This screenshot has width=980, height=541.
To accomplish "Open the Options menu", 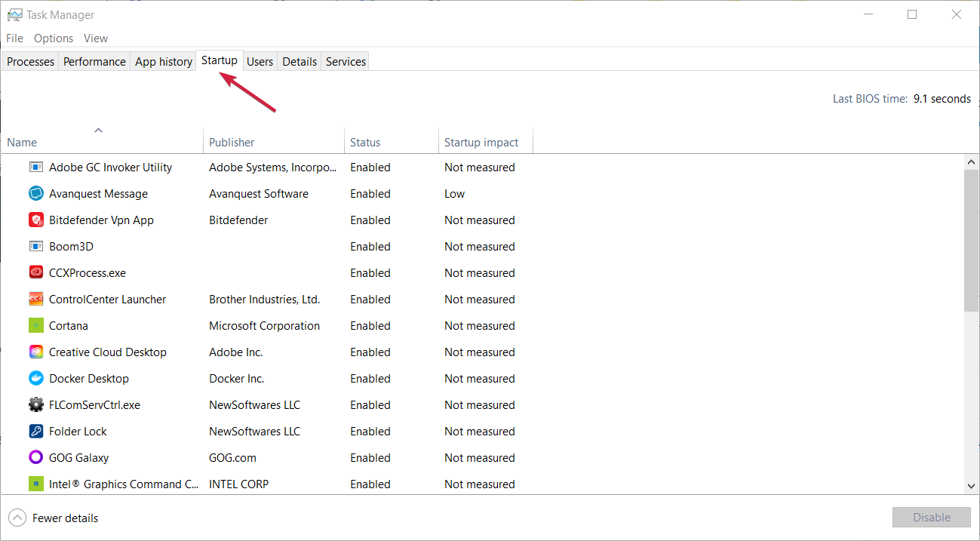I will pos(54,38).
